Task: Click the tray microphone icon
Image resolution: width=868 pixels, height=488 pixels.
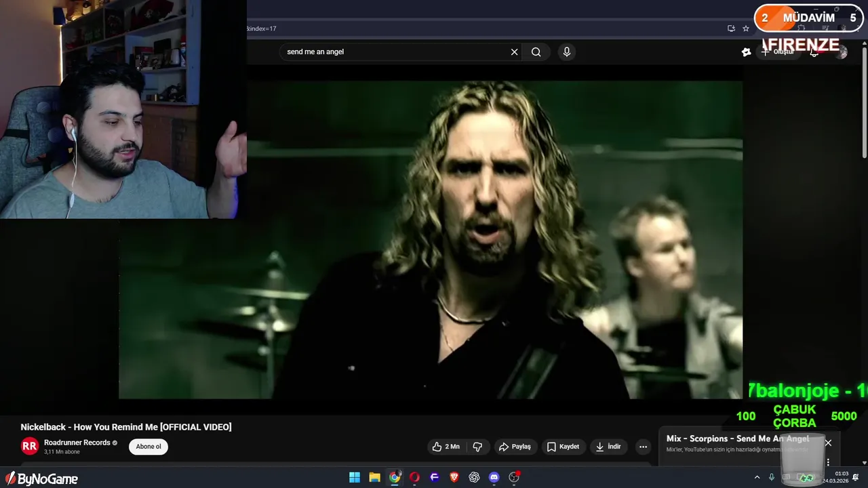Action: [772, 477]
